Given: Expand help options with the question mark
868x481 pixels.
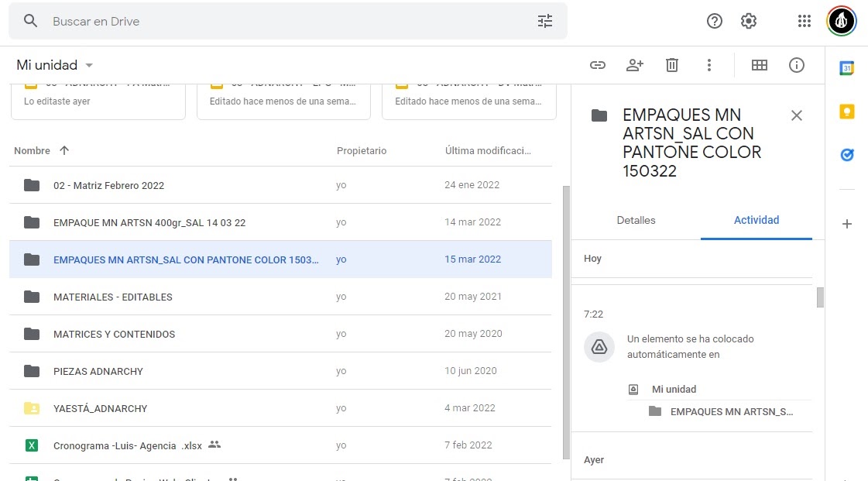Looking at the screenshot, I should (714, 21).
